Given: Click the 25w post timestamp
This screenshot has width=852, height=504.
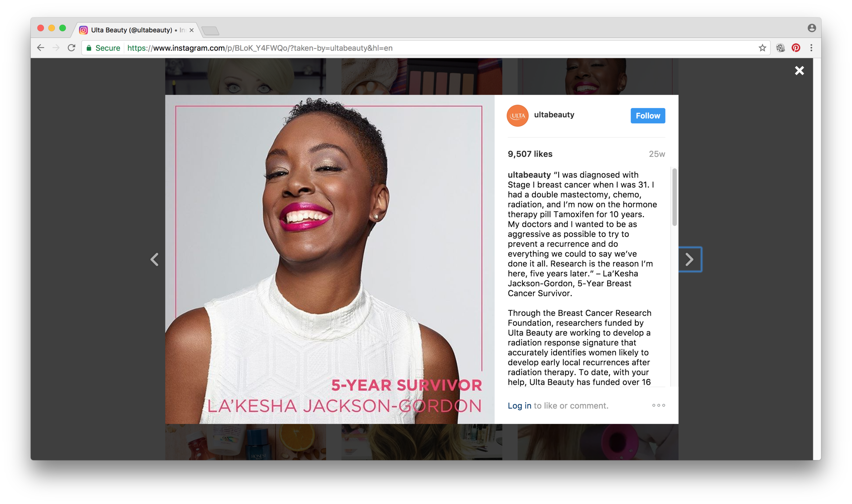Looking at the screenshot, I should click(x=657, y=154).
